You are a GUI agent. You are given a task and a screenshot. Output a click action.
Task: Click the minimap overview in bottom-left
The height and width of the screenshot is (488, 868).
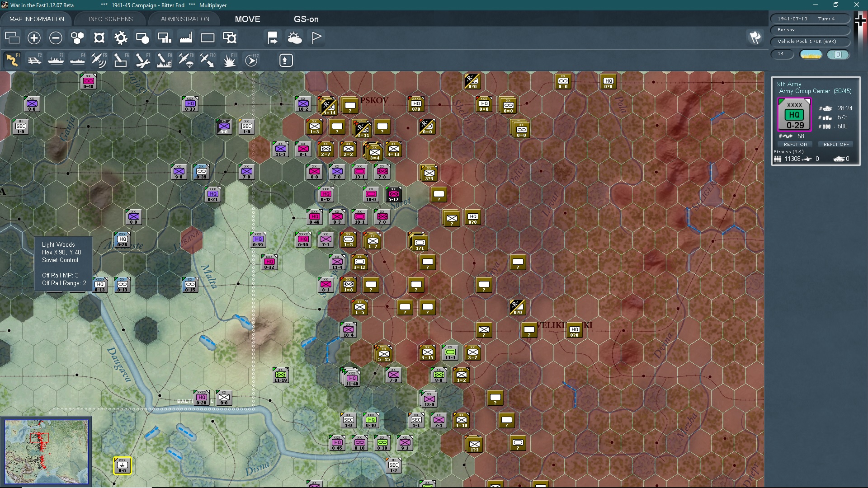[47, 452]
